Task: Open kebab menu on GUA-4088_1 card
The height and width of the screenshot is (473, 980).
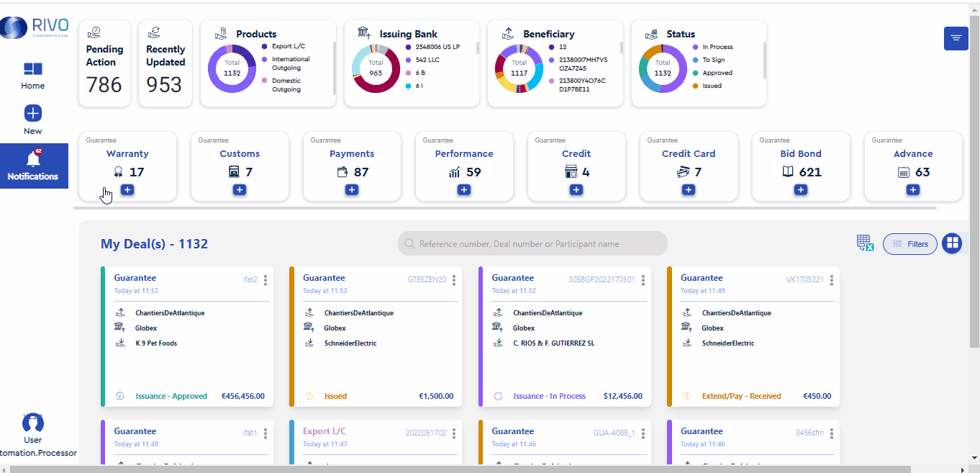Action: [x=643, y=433]
